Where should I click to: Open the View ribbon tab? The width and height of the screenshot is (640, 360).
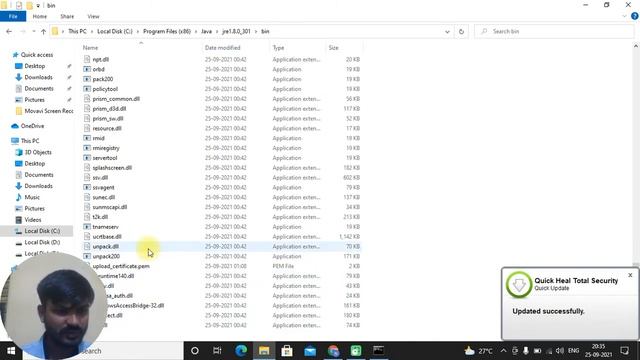(93, 16)
